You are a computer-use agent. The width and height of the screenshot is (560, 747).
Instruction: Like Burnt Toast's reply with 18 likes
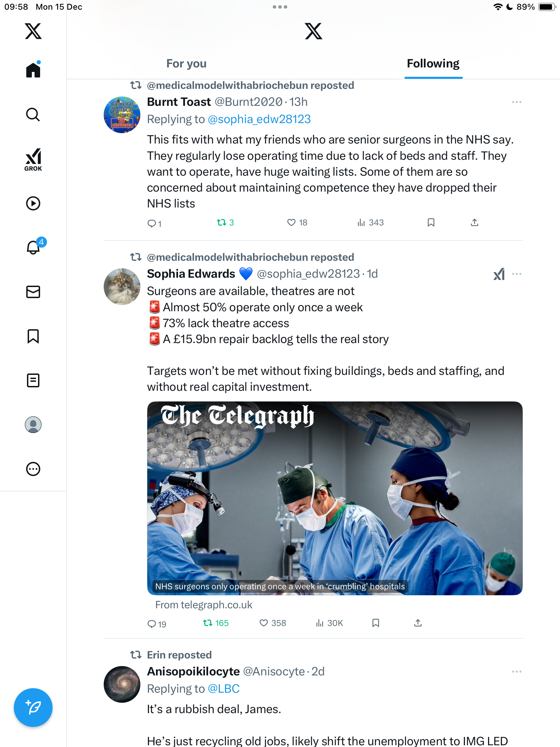point(292,222)
